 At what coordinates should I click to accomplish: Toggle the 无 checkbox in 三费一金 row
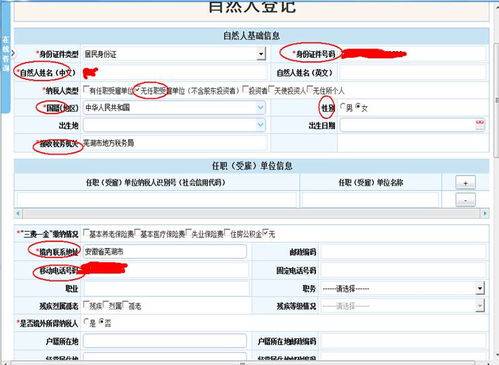point(266,232)
